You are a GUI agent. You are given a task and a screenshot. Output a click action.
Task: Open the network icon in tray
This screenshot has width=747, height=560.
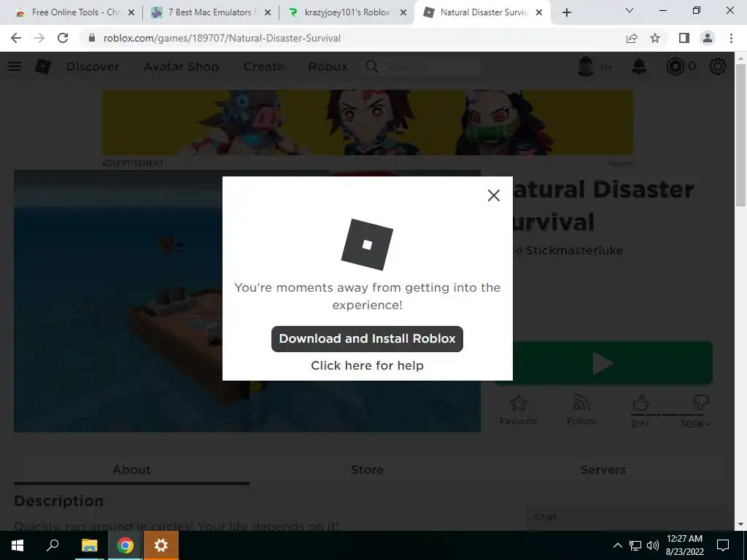(635, 545)
